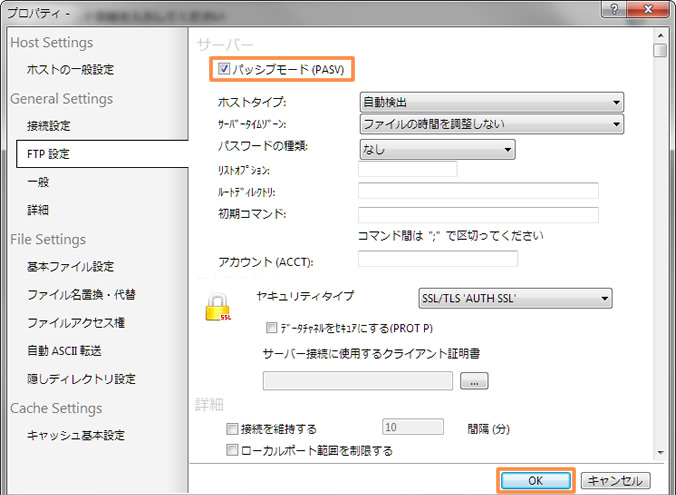Open the server timezone dropdown
The height and width of the screenshot is (495, 676).
pos(491,124)
